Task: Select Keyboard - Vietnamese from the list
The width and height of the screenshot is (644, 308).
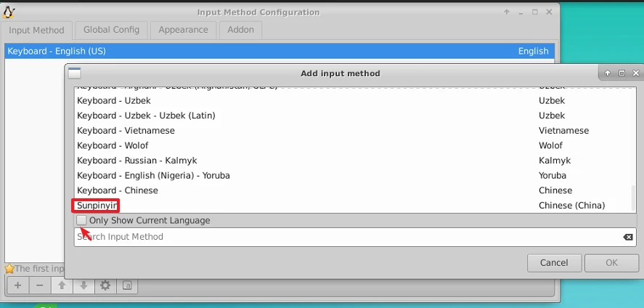Action: pyautogui.click(x=126, y=131)
